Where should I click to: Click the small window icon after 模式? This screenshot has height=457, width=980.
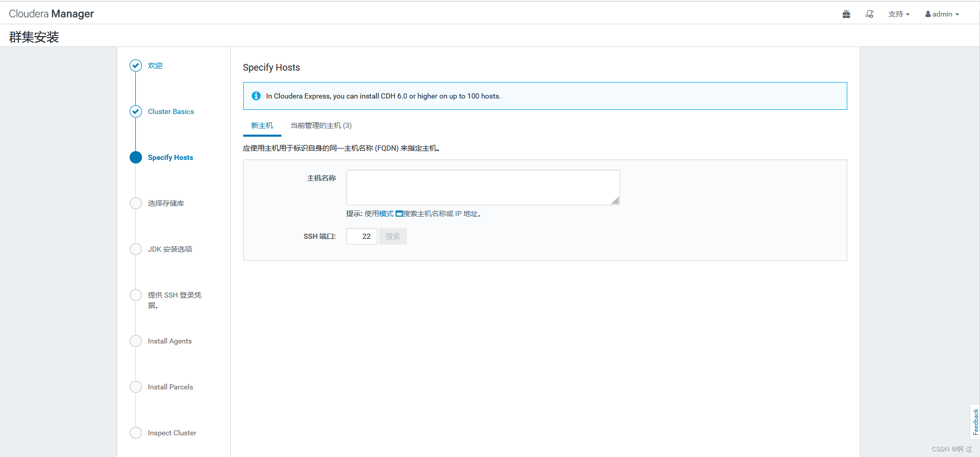click(x=399, y=214)
